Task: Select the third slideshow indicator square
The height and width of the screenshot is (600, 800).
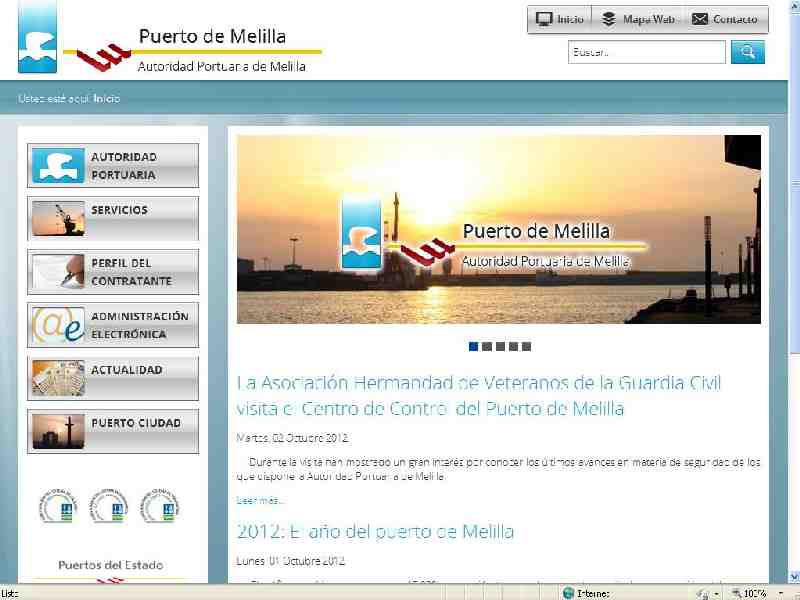Action: click(x=500, y=346)
